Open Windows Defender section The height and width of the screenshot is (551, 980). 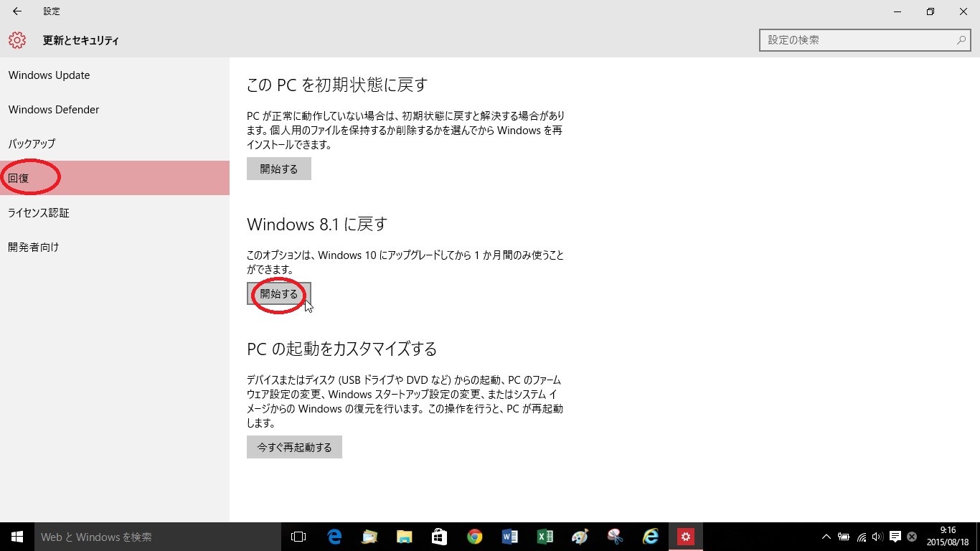coord(115,110)
